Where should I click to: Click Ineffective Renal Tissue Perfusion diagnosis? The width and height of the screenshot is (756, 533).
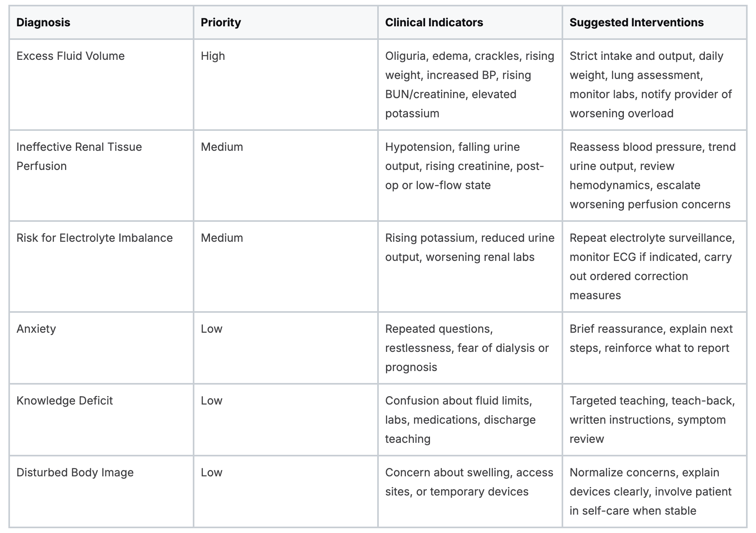pos(101,176)
